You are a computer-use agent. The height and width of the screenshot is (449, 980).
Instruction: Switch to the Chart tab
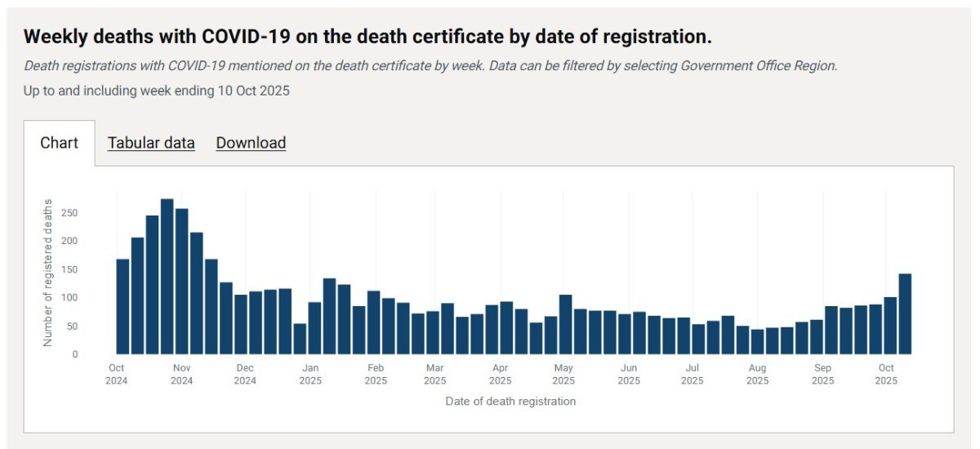(60, 143)
